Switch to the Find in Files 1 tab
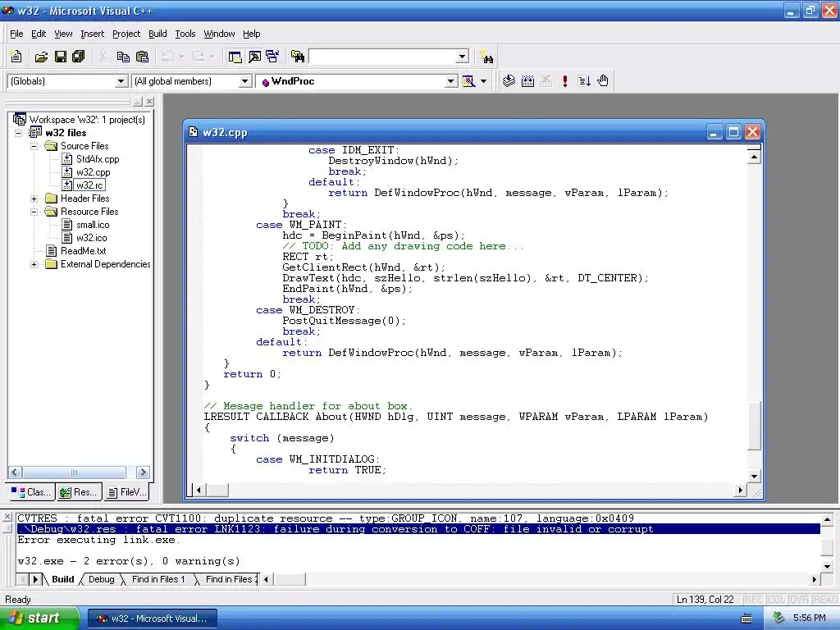The height and width of the screenshot is (630, 840). point(158,579)
